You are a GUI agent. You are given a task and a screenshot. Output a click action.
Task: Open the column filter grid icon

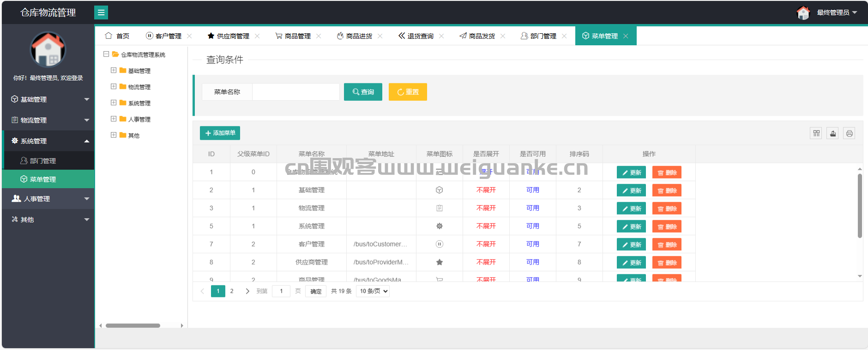[816, 134]
